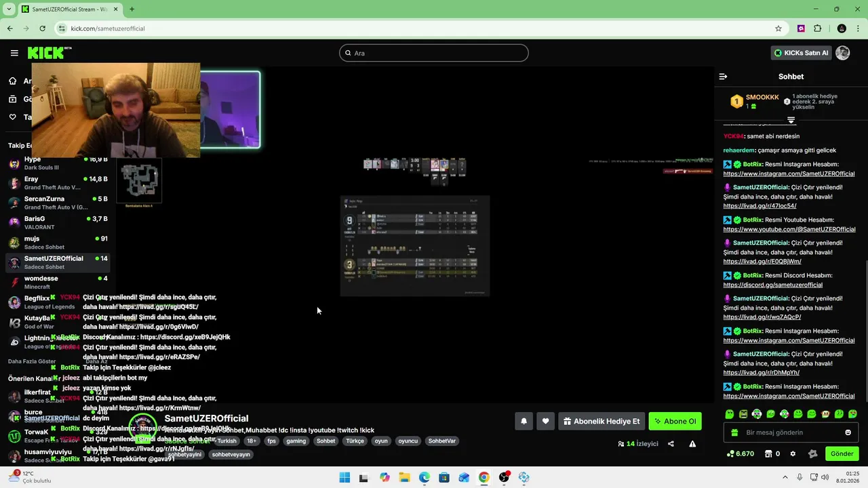The height and width of the screenshot is (488, 868).
Task: Reload the page in browser
Action: pos(42,28)
